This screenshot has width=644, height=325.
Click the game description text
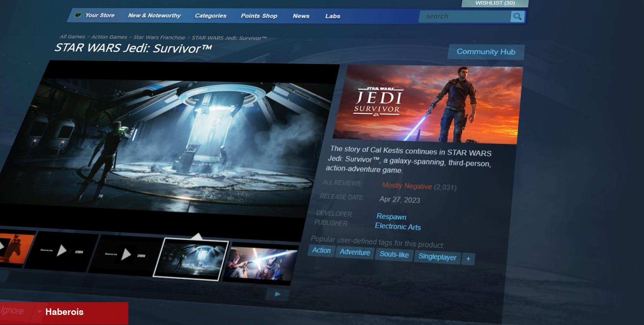409,160
